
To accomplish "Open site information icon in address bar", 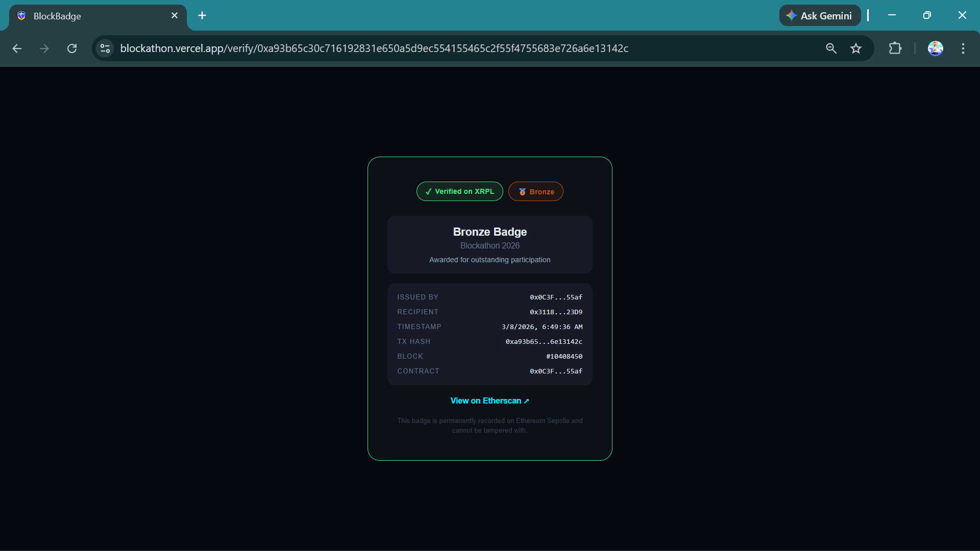I will 105,48.
